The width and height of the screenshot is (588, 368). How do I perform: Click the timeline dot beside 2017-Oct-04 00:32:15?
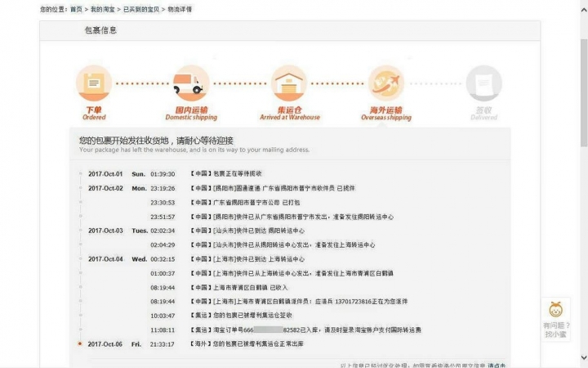(x=80, y=259)
